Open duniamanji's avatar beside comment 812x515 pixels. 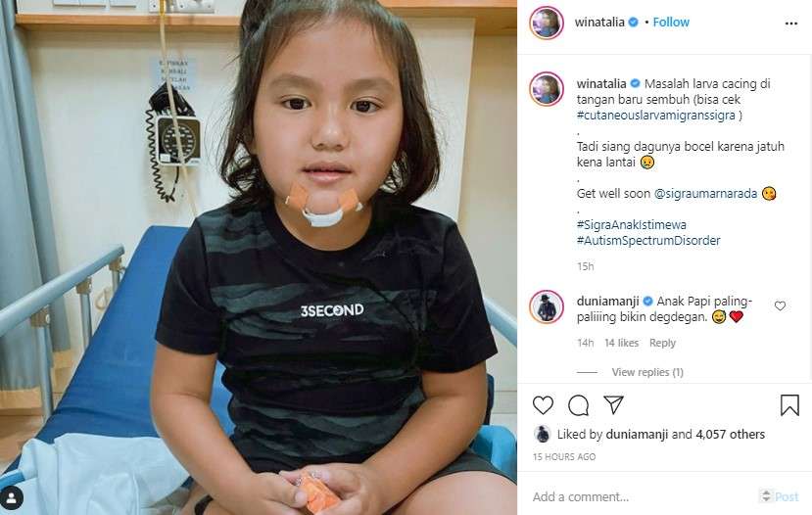point(546,306)
